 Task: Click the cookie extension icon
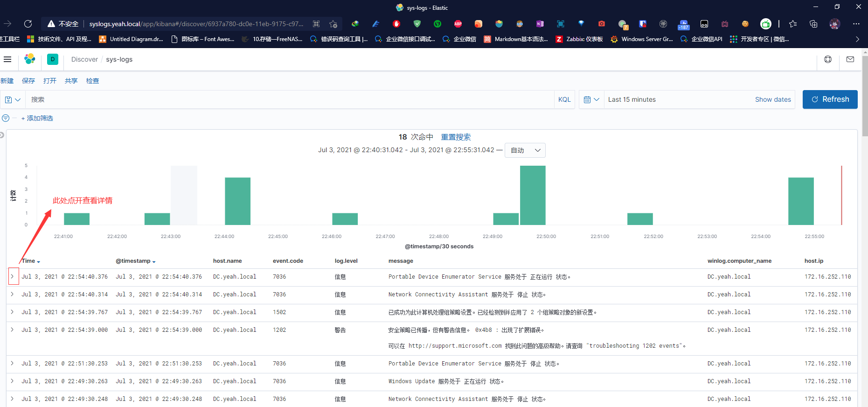pos(745,24)
